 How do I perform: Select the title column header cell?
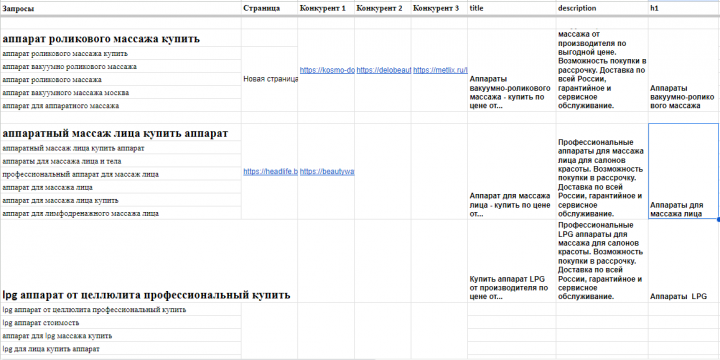tap(512, 9)
